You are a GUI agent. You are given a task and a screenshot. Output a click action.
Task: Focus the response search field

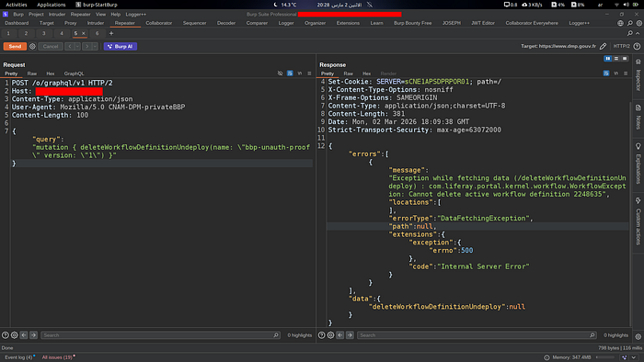click(477, 335)
